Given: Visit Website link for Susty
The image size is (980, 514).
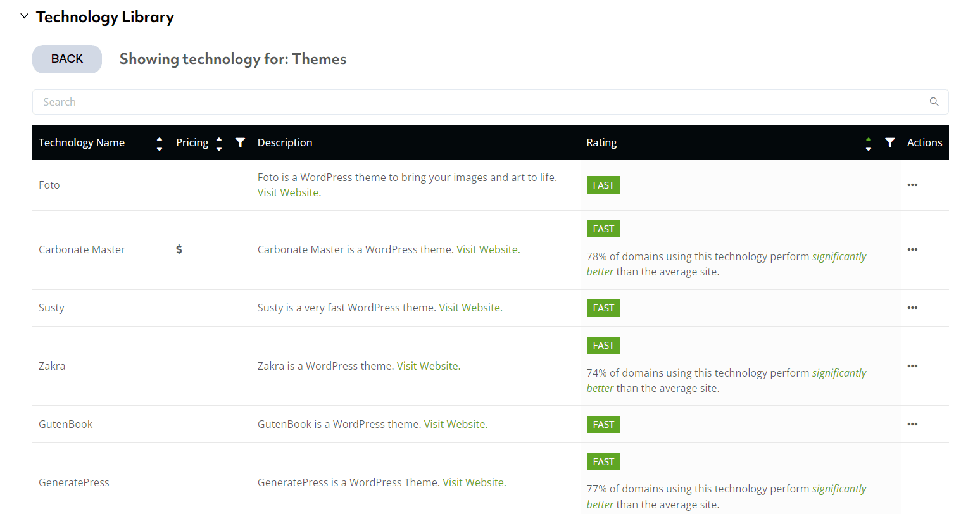Looking at the screenshot, I should pos(470,308).
